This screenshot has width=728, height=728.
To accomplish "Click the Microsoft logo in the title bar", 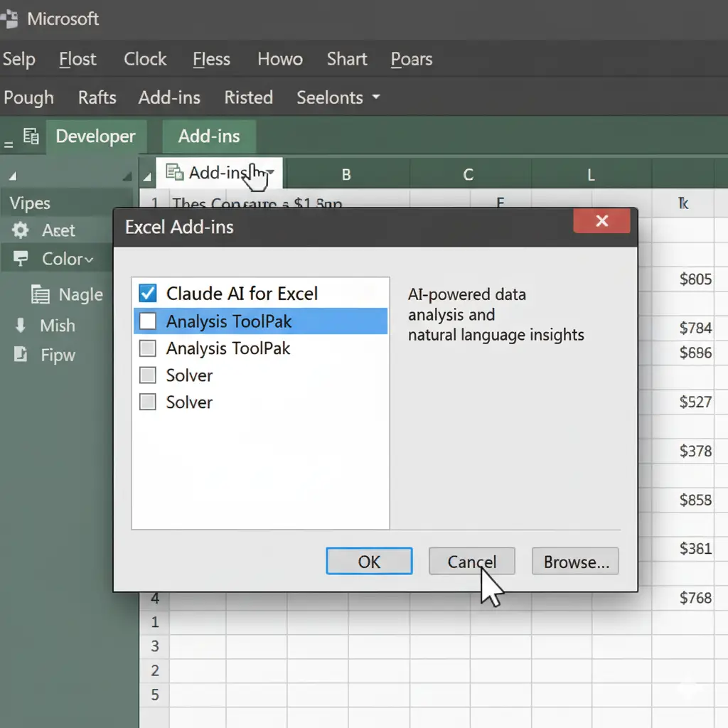I will [x=12, y=17].
